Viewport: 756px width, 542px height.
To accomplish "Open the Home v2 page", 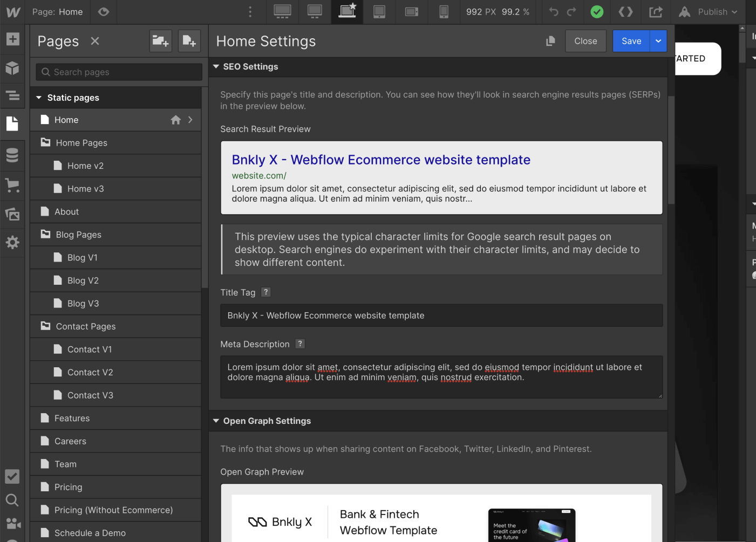I will (x=115, y=166).
